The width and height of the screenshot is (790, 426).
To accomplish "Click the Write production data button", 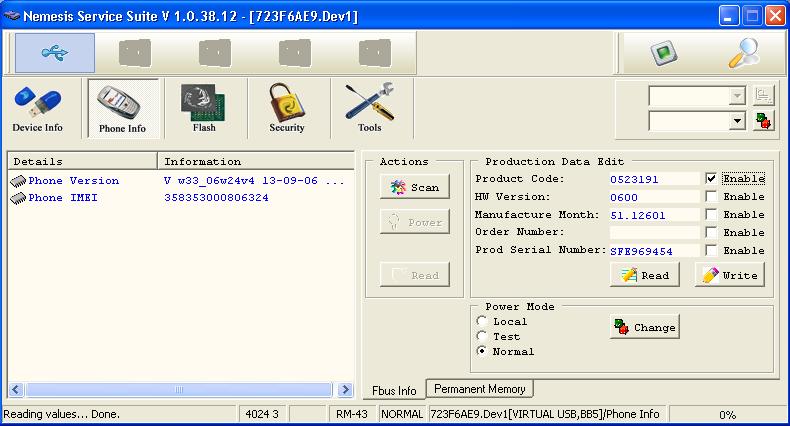I will pos(729,275).
